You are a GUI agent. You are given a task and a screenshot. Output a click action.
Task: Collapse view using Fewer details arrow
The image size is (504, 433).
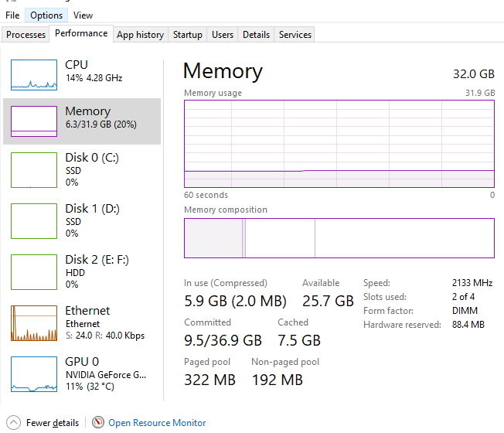pos(13,423)
